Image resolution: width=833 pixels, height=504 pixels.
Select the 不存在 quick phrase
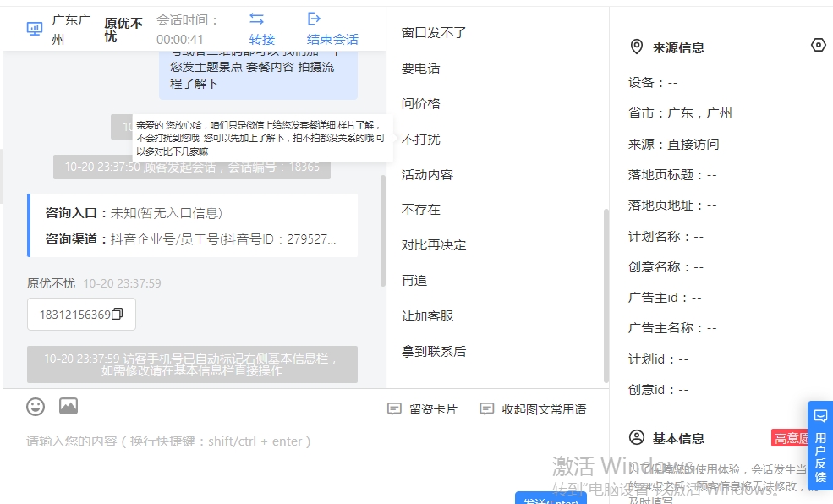coord(421,210)
